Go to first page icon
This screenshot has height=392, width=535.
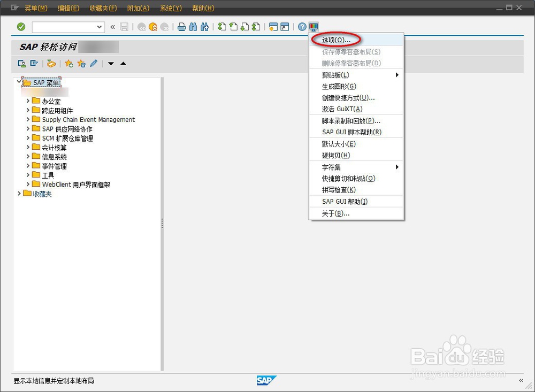pyautogui.click(x=222, y=27)
